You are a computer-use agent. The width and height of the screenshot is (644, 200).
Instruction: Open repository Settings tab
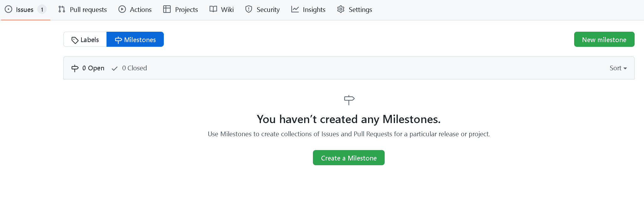click(x=355, y=10)
